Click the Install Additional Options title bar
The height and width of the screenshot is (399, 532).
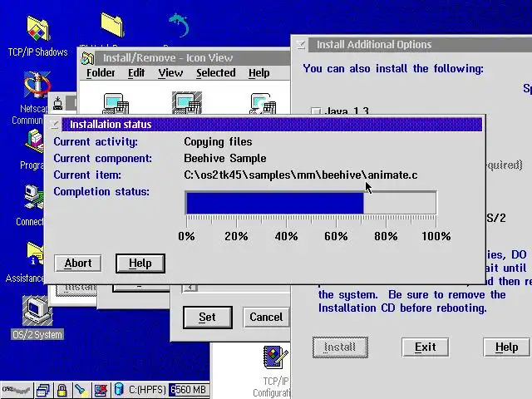click(x=420, y=44)
